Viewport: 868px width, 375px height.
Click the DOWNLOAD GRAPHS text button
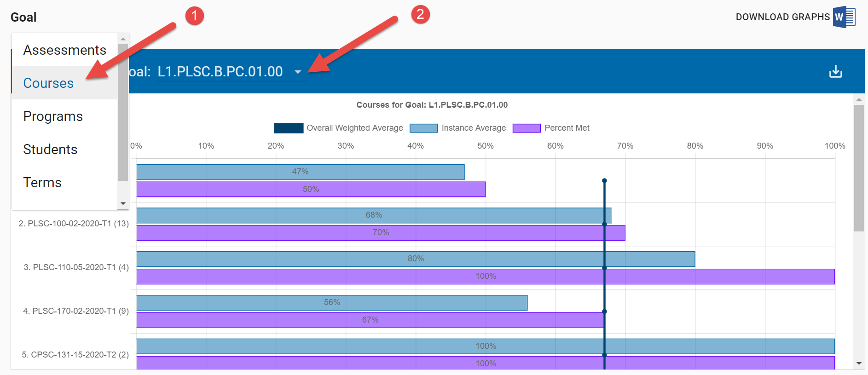click(x=782, y=17)
